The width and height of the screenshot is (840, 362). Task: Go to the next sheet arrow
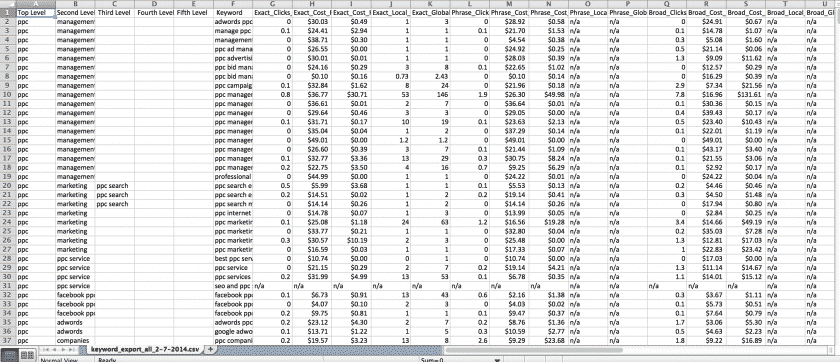(63, 349)
